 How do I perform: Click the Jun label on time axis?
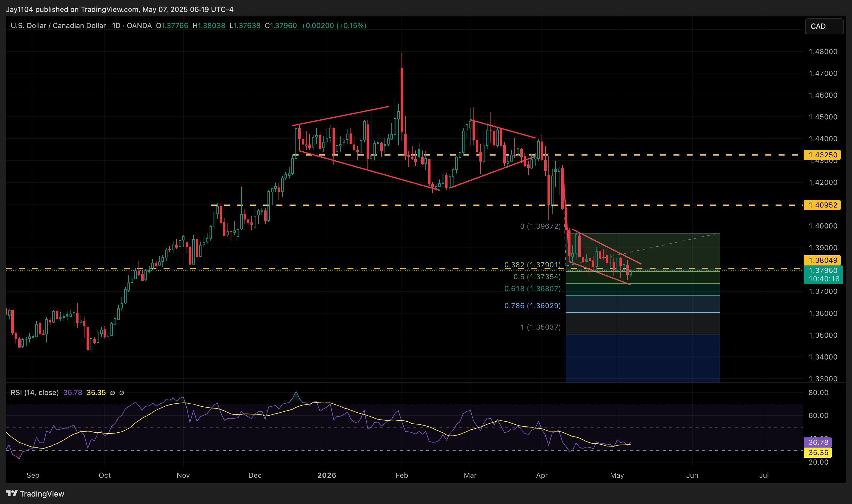pyautogui.click(x=692, y=475)
